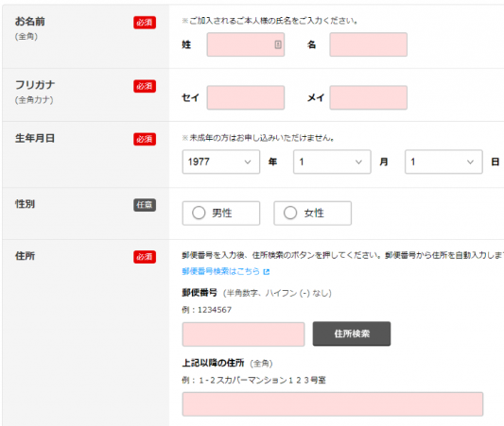Viewport: 504px width, 426px height.
Task: Select the 女性 radio button
Action: (312, 213)
